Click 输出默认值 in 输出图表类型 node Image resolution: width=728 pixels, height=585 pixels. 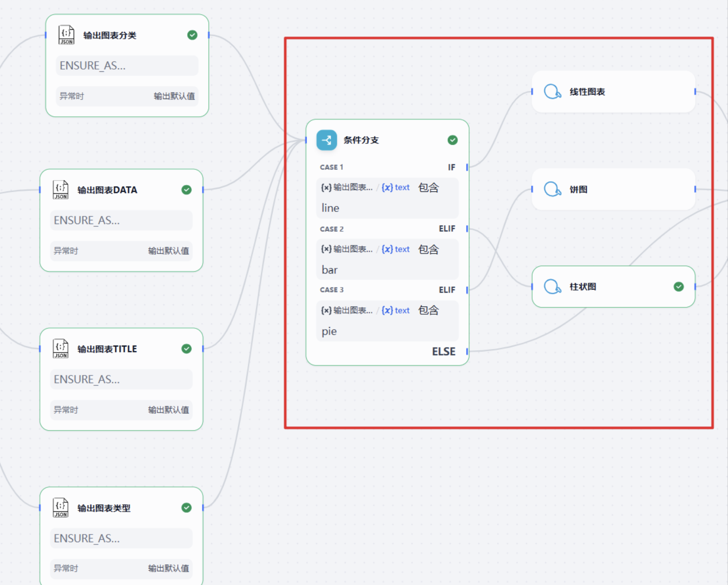tap(169, 568)
